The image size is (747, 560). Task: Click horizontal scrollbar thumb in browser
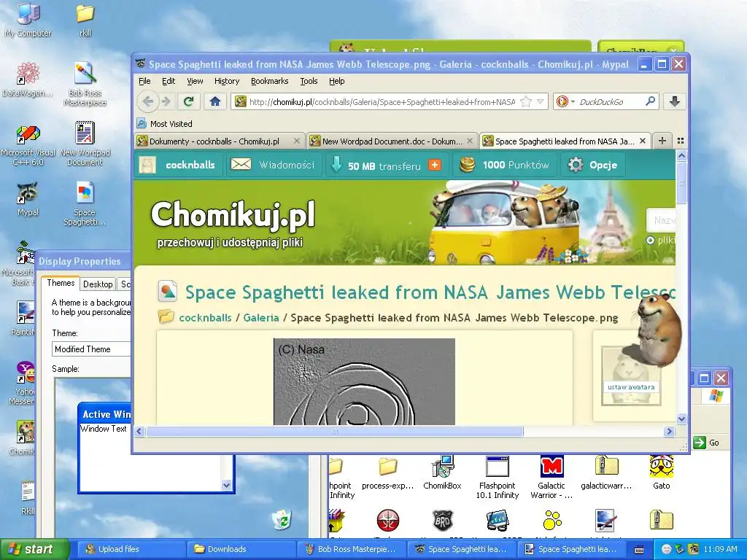(x=334, y=432)
